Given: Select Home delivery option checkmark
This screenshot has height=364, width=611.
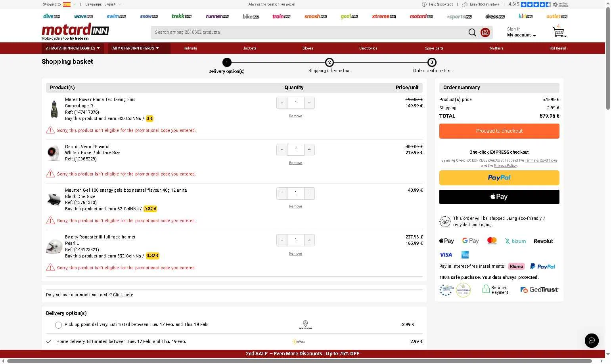Looking at the screenshot, I should click(x=49, y=341).
